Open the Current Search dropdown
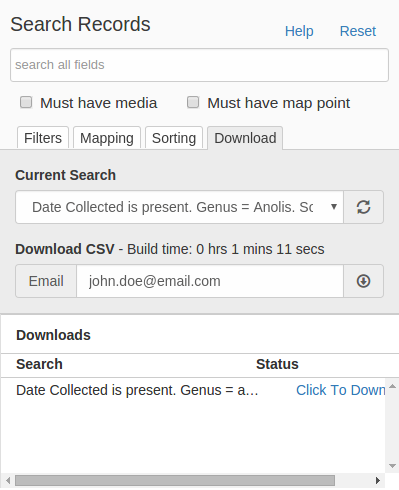Image resolution: width=399 pixels, height=490 pixels. pos(179,207)
